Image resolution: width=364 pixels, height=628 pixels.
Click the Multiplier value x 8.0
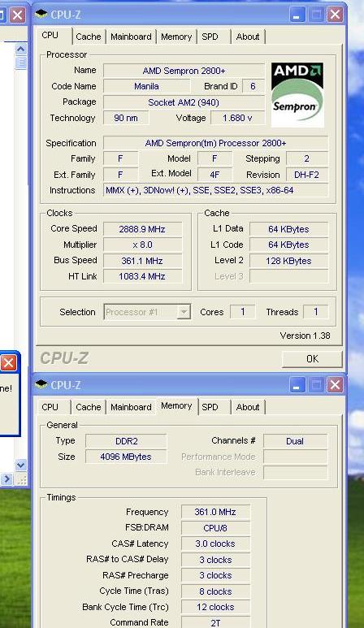pyautogui.click(x=142, y=245)
